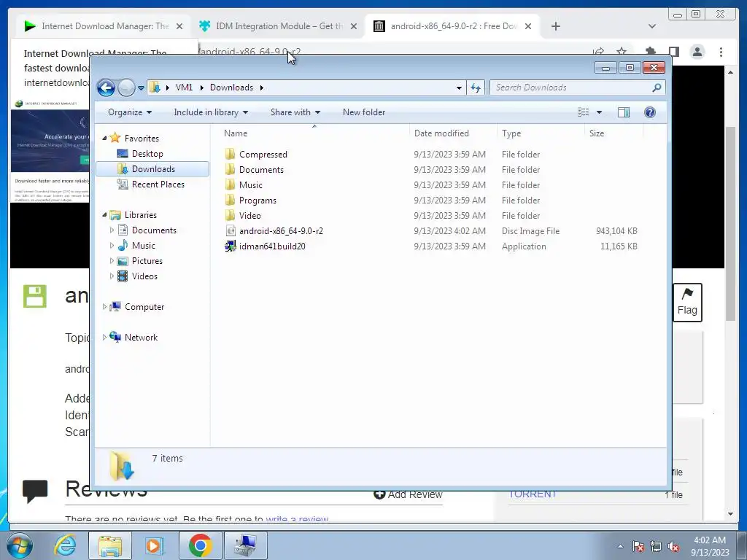
Task: Go back using Explorer back arrow
Action: (x=106, y=87)
